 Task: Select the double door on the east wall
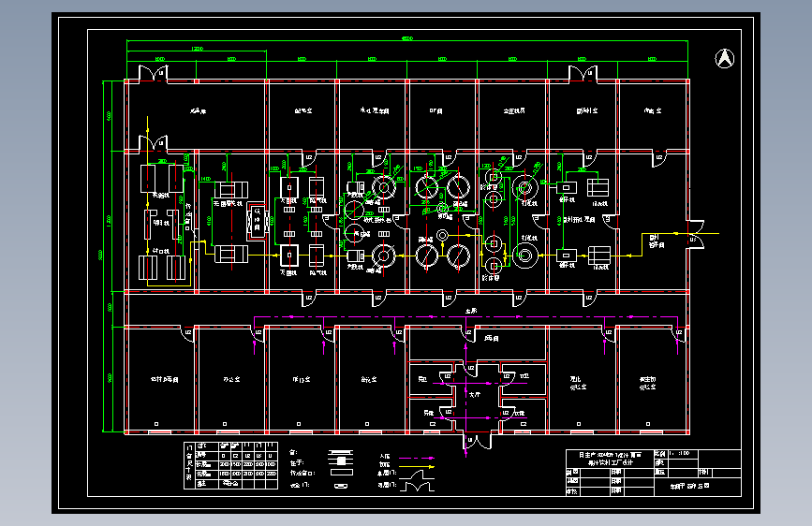click(697, 234)
